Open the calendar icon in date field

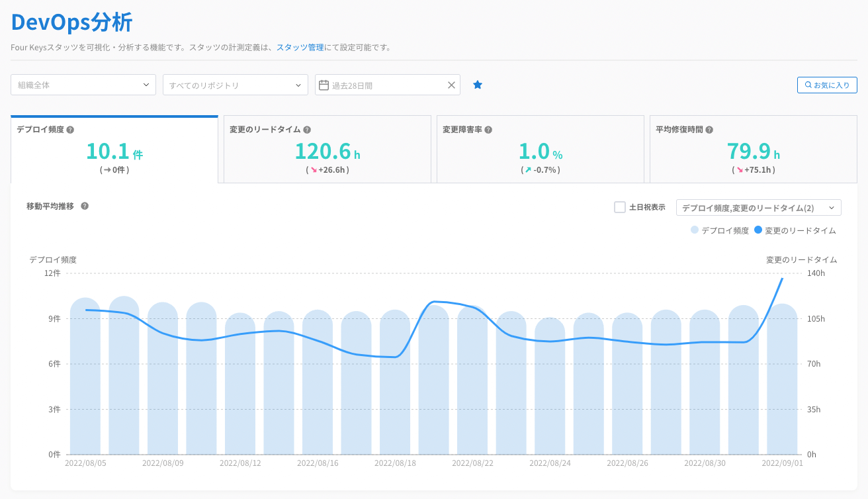click(324, 85)
